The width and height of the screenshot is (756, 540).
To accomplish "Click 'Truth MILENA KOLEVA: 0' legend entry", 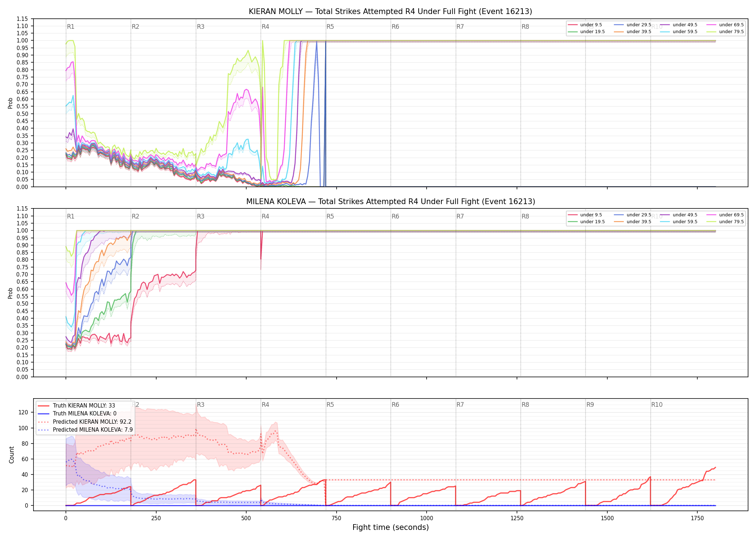I will coord(77,414).
